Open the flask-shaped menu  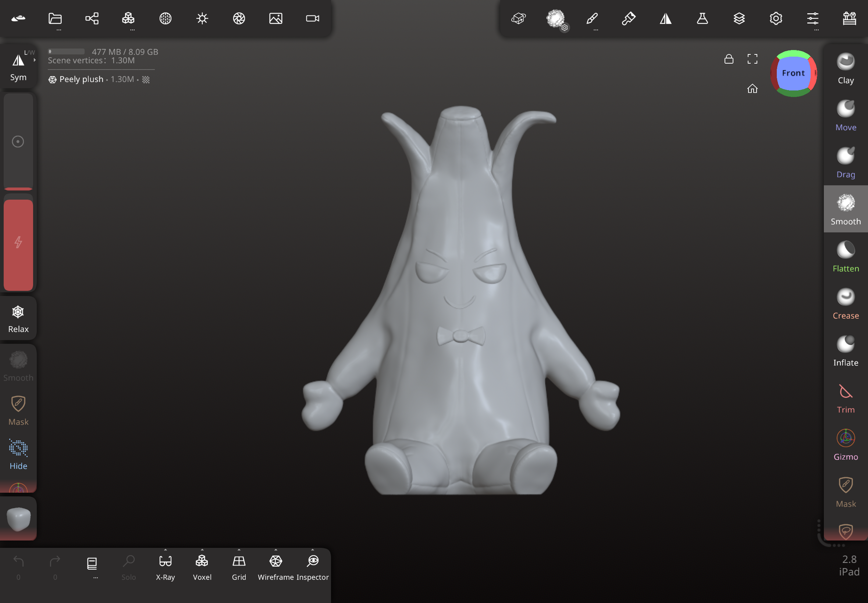[x=702, y=18]
